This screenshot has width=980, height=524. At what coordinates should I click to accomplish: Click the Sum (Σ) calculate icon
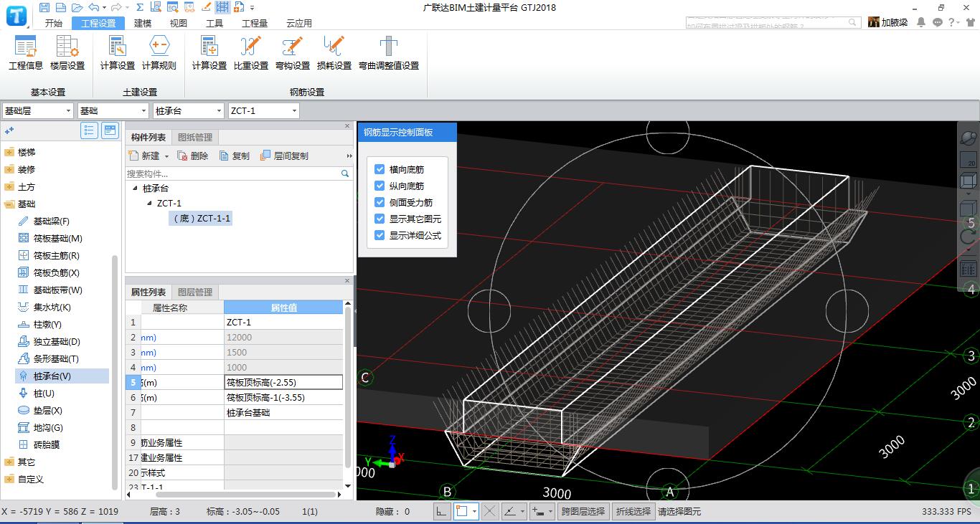click(139, 7)
